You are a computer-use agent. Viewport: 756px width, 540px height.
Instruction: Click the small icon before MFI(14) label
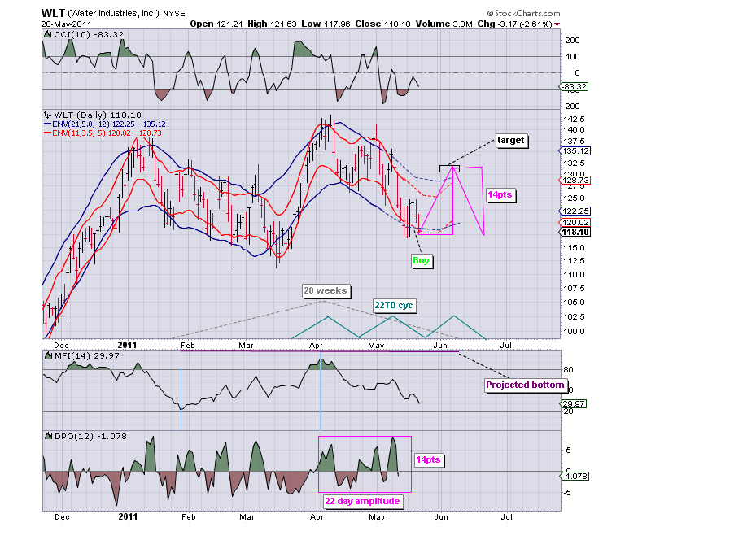click(48, 355)
